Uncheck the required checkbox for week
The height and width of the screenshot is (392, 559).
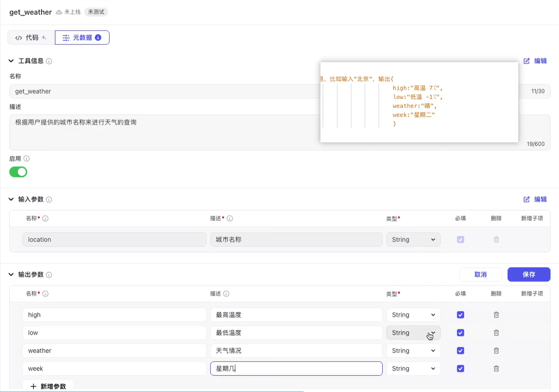460,369
